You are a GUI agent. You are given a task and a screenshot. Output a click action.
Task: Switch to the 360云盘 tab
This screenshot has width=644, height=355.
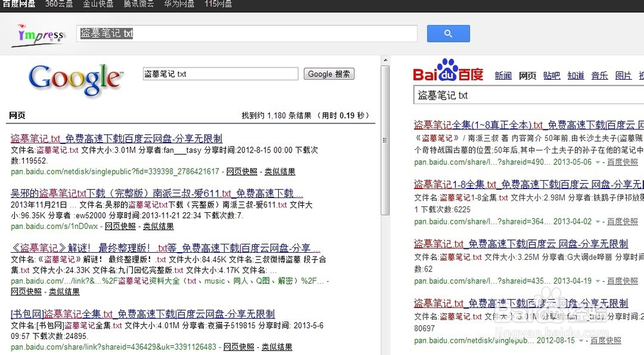tap(59, 4)
